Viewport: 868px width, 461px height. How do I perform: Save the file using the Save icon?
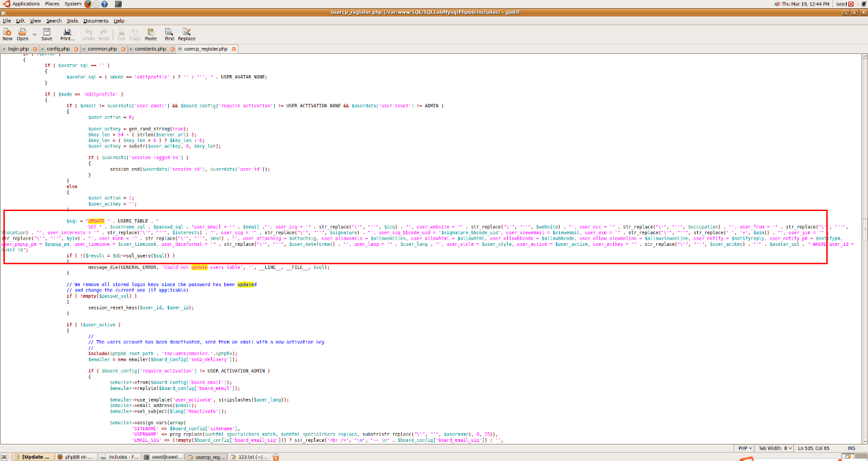(x=46, y=34)
